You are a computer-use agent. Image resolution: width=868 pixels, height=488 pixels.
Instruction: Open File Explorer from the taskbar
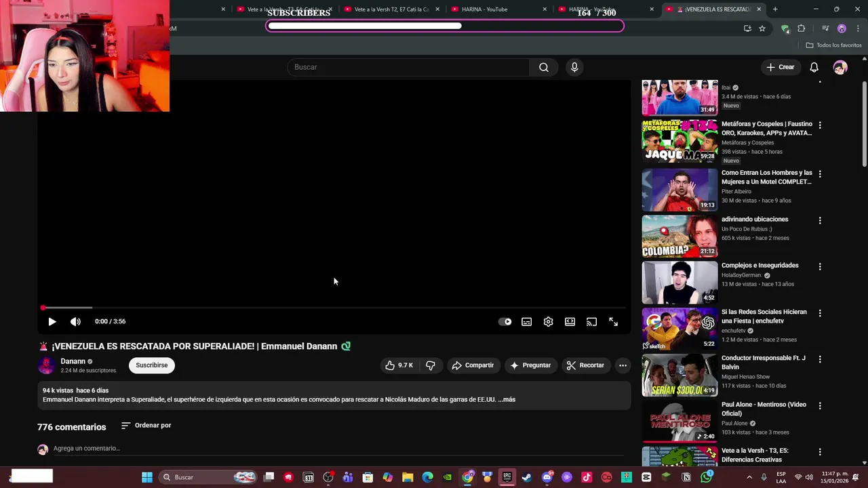click(408, 477)
